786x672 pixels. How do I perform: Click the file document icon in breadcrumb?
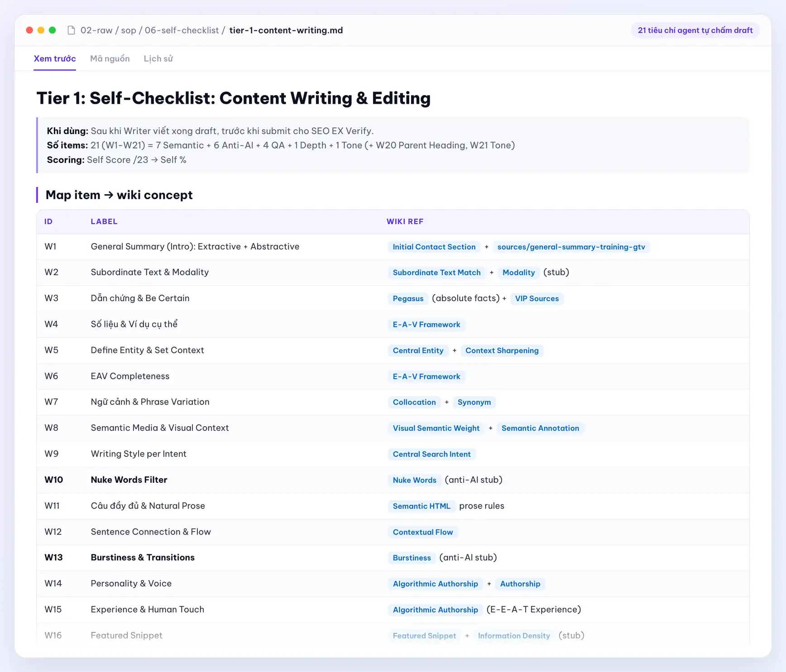tap(71, 30)
